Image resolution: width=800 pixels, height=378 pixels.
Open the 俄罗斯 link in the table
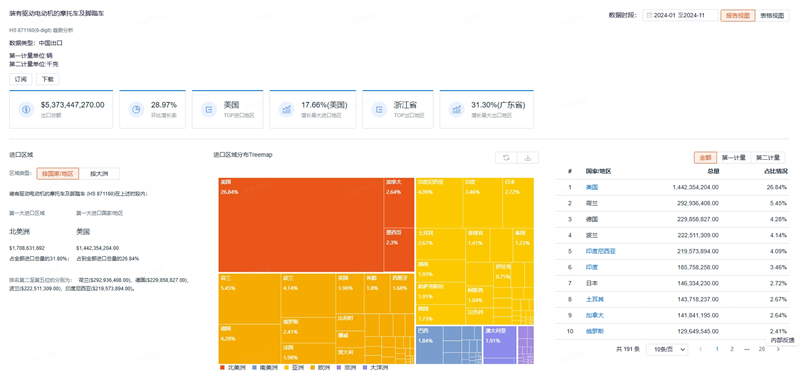[x=594, y=331]
